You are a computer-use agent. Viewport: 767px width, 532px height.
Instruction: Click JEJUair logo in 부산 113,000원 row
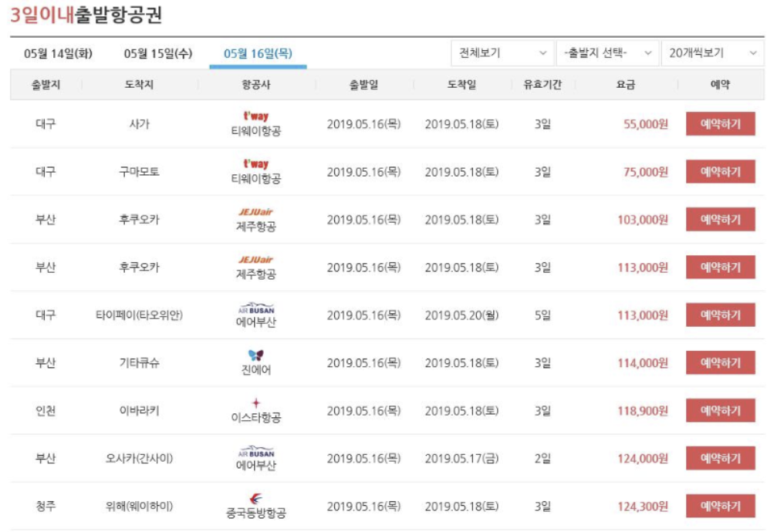[x=256, y=260]
